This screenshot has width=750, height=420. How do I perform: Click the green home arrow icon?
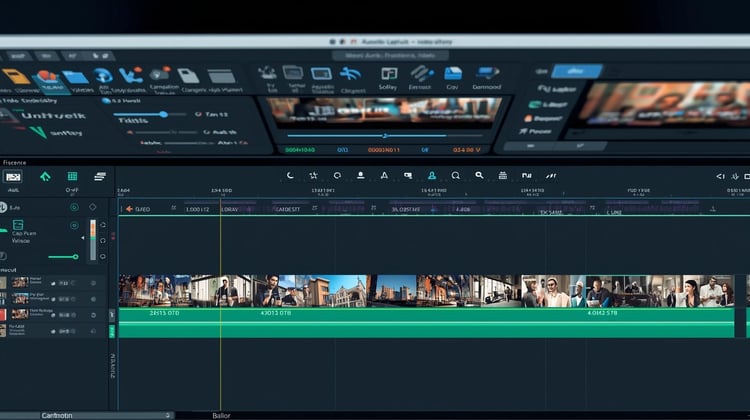[x=45, y=177]
